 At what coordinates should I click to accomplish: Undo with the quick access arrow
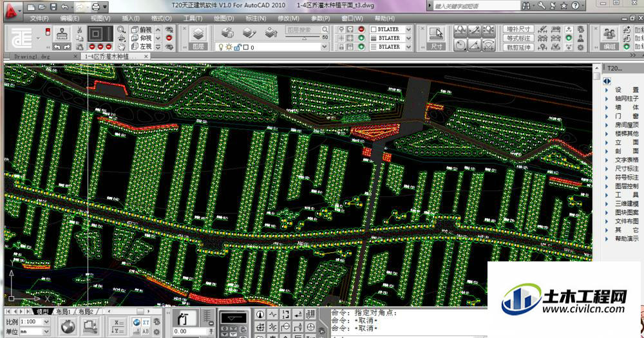(x=65, y=7)
